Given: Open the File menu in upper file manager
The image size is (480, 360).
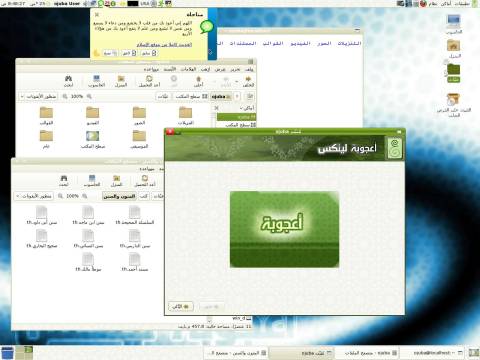Looking at the screenshot, I should tap(249, 69).
